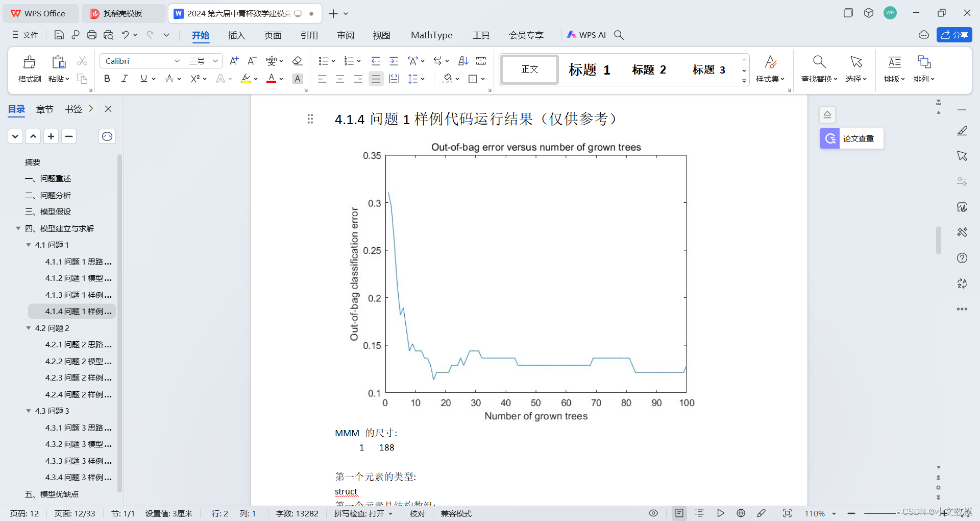Click 校对 proofreading in status bar
Viewport: 980px width, 521px height.
coord(418,513)
